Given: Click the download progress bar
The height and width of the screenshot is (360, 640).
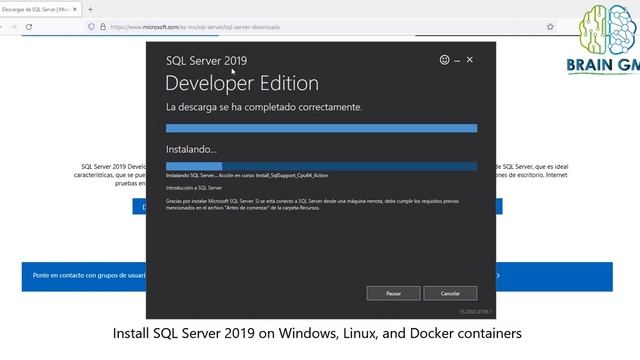Looking at the screenshot, I should [x=321, y=128].
